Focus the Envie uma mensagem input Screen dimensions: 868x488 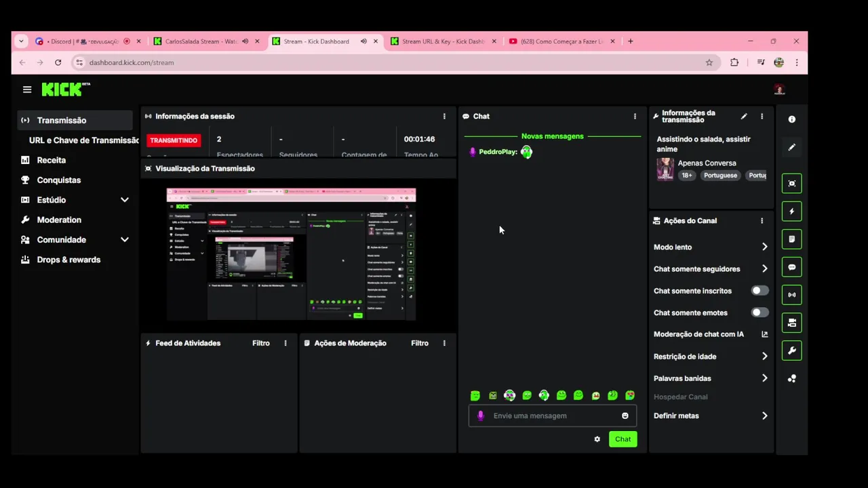coord(552,416)
